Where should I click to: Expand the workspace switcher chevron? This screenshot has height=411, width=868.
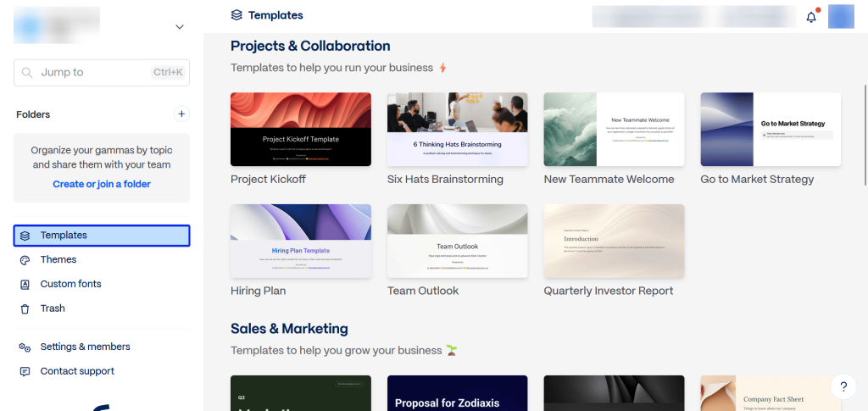point(180,27)
